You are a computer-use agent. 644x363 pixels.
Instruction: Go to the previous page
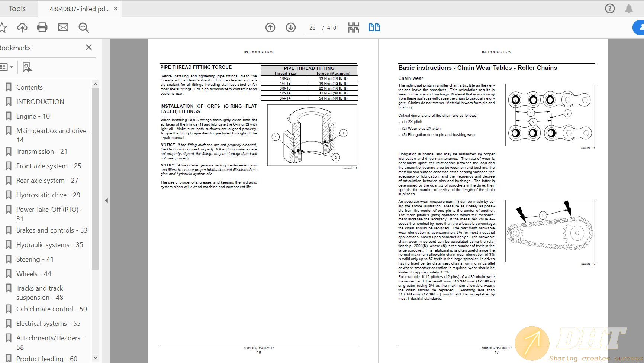[x=270, y=27]
